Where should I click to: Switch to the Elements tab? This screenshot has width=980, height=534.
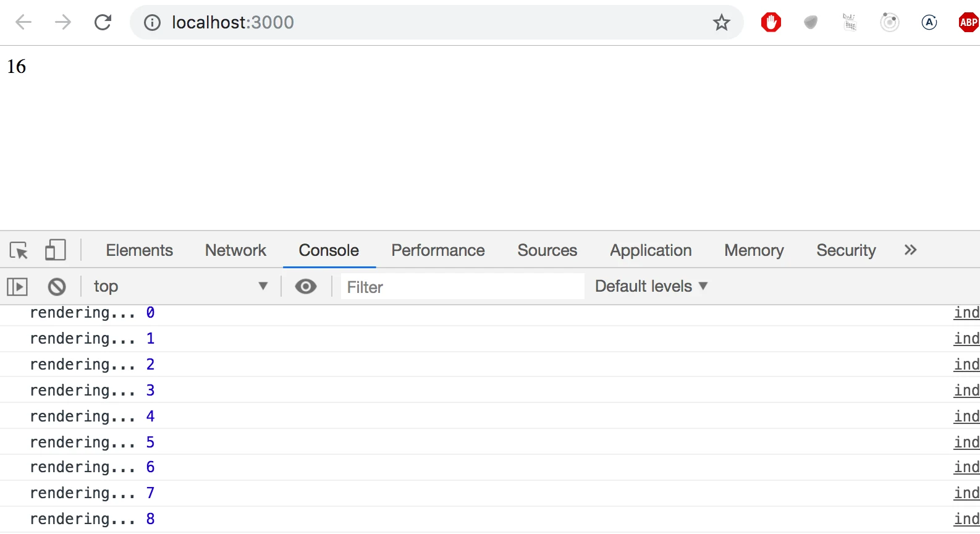(140, 250)
